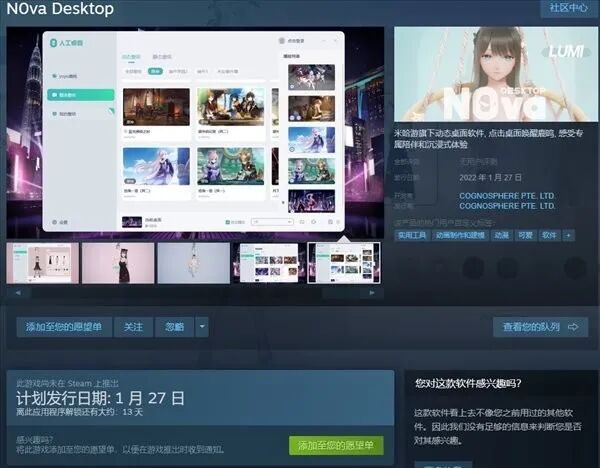Select the 可爱 tag
Screen dimensions: 600x468
[525, 235]
